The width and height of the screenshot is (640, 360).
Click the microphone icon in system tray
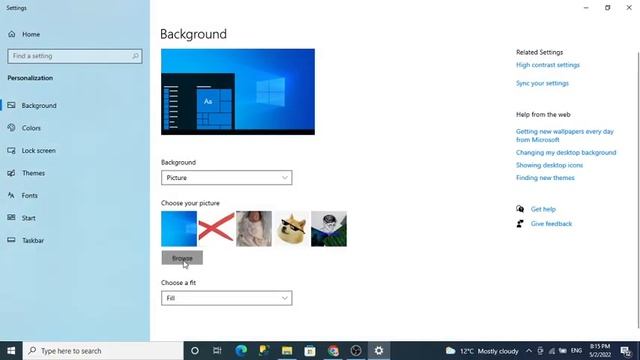540,351
